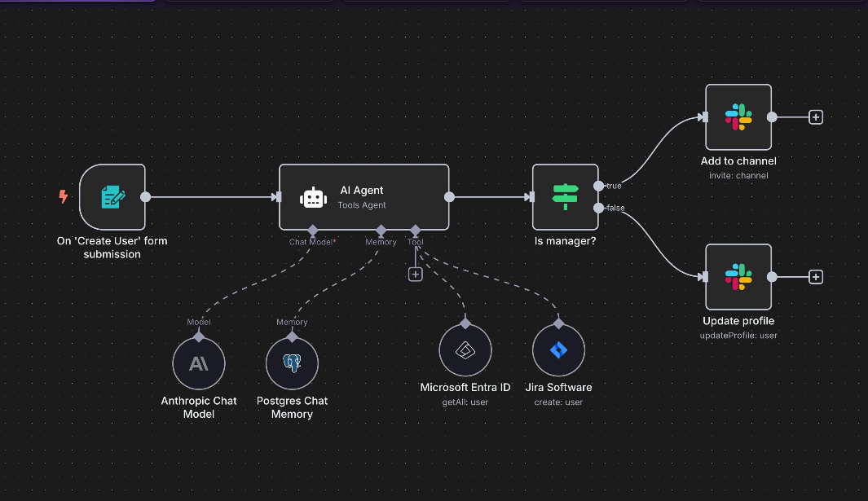Image resolution: width=868 pixels, height=501 pixels.
Task: Open the Anthropic Chat Model node icon
Action: coord(199,363)
